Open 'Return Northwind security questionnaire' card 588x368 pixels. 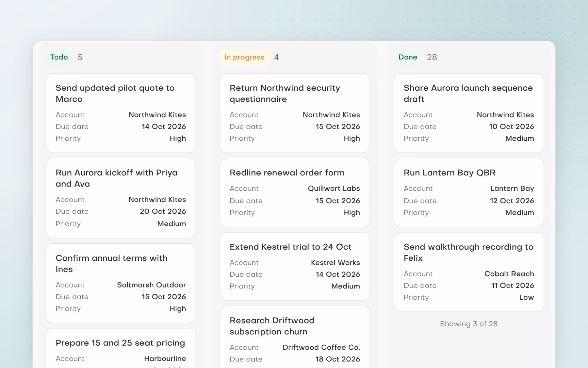click(x=295, y=113)
